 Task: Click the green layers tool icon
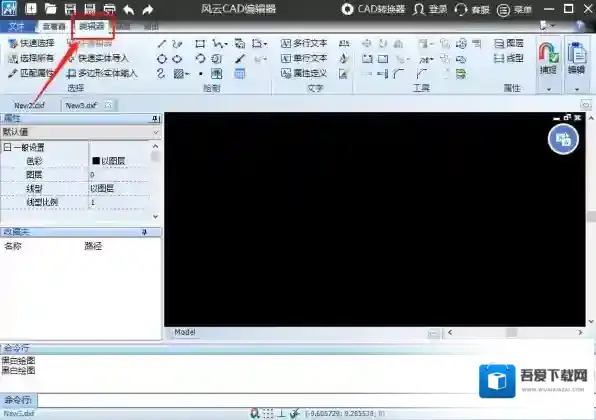click(x=461, y=74)
